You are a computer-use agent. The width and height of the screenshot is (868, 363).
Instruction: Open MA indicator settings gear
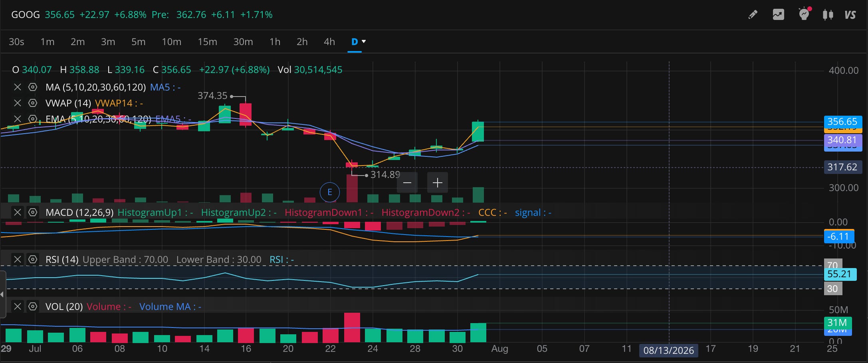33,87
